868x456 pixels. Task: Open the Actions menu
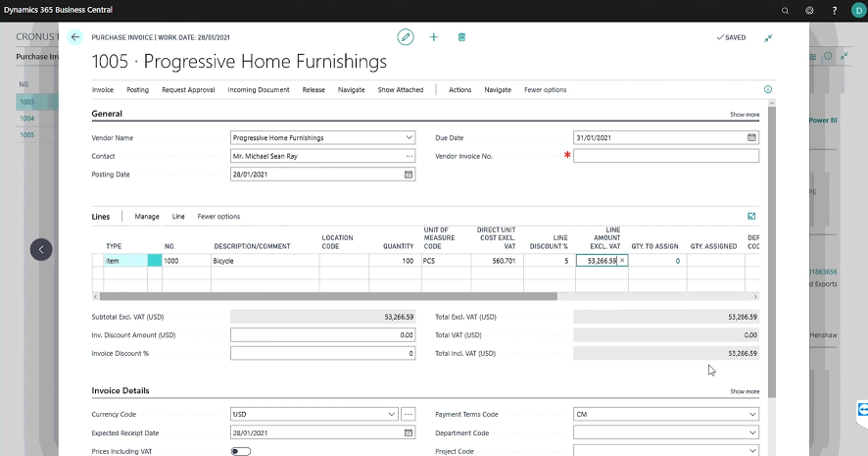(x=460, y=90)
